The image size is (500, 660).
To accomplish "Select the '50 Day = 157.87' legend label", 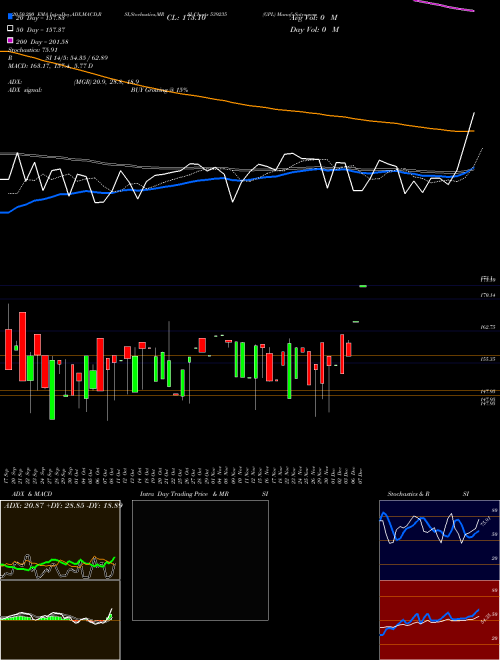I will point(40,29).
